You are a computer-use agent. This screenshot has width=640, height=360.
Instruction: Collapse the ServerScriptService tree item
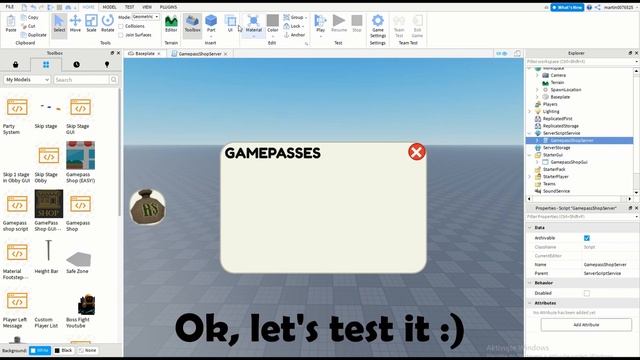point(530,133)
